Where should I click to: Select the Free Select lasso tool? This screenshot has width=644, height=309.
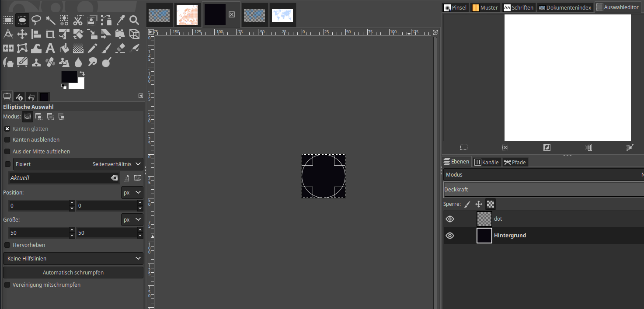pyautogui.click(x=36, y=20)
